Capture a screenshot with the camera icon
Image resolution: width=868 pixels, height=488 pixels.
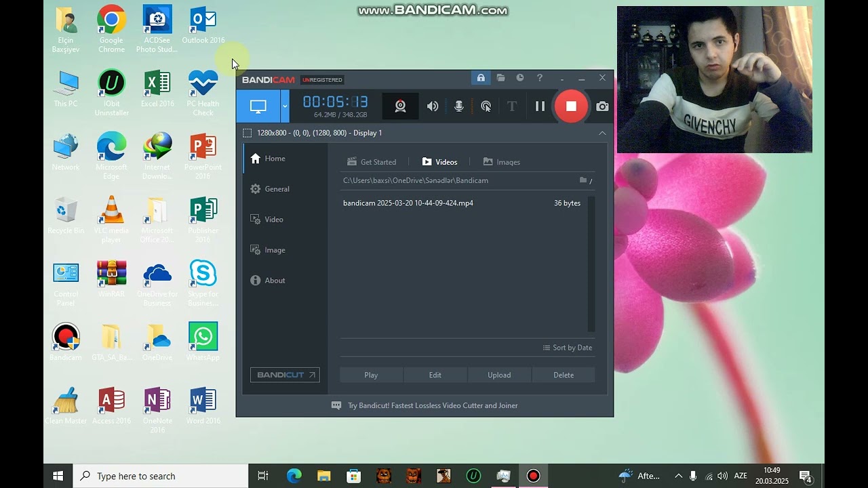pos(602,106)
